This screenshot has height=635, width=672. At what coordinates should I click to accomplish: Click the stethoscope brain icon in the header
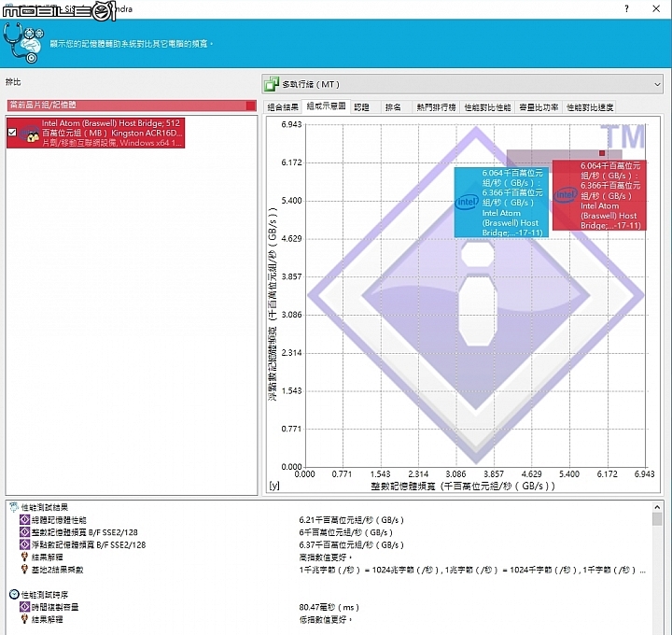coord(23,43)
